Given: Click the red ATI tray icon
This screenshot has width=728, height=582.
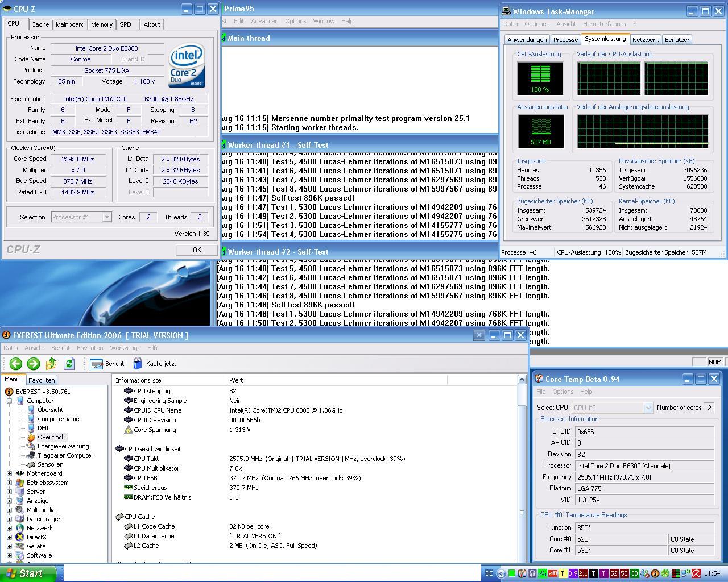Looking at the screenshot, I should [x=552, y=573].
